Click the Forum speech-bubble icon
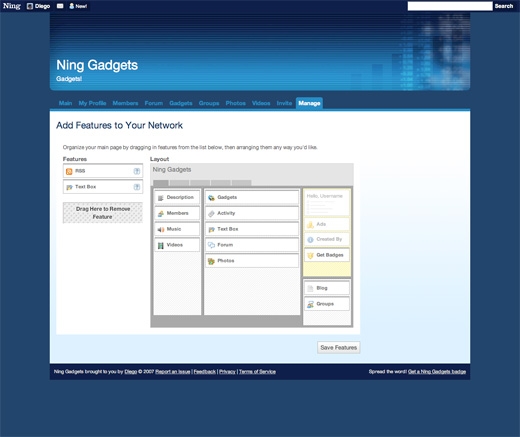 pyautogui.click(x=211, y=245)
